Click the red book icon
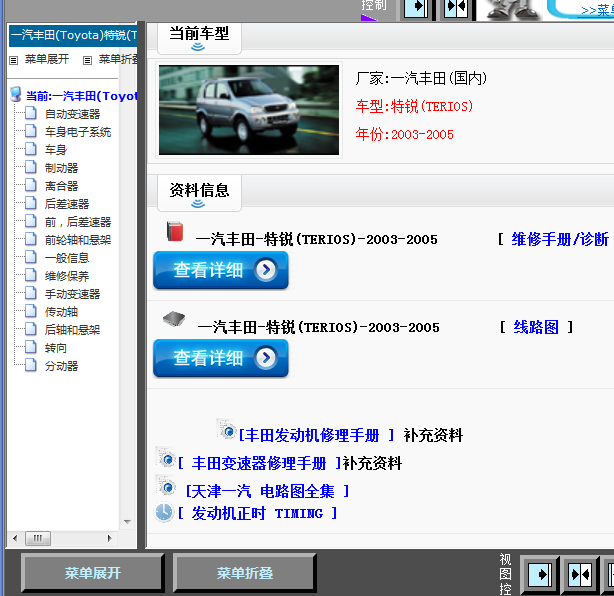Viewport: 614px width, 596px height. (175, 231)
